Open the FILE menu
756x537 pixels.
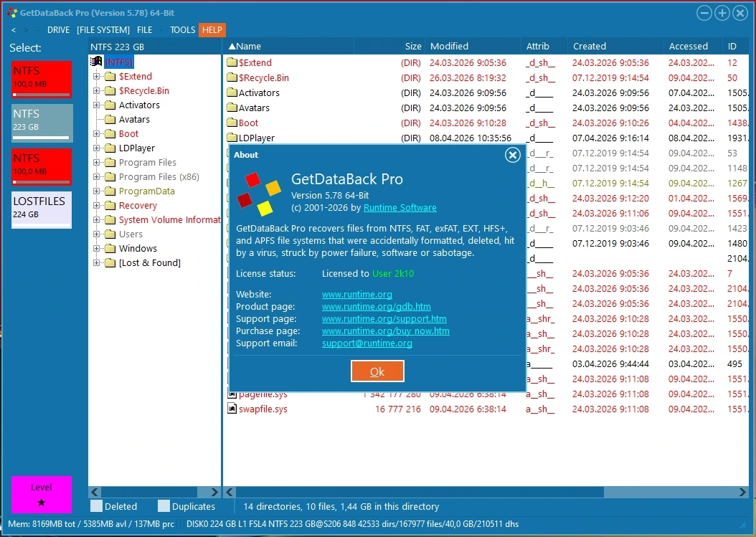[145, 30]
